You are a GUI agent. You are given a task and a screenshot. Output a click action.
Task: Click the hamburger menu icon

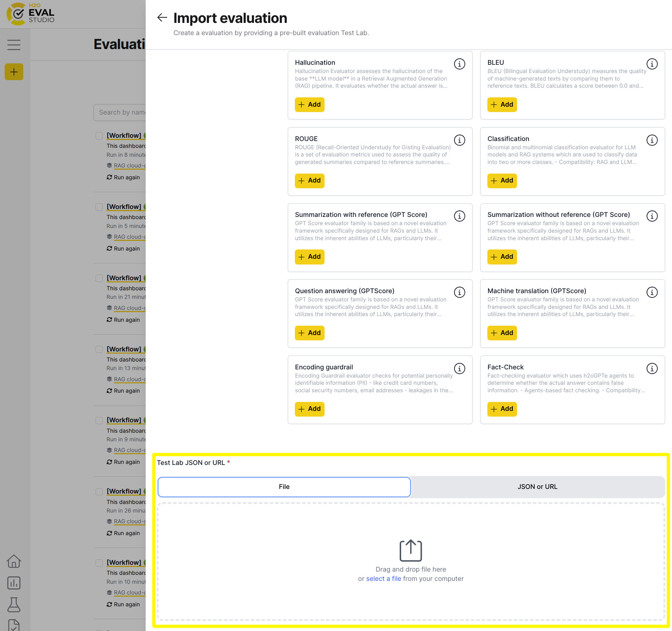click(x=14, y=45)
